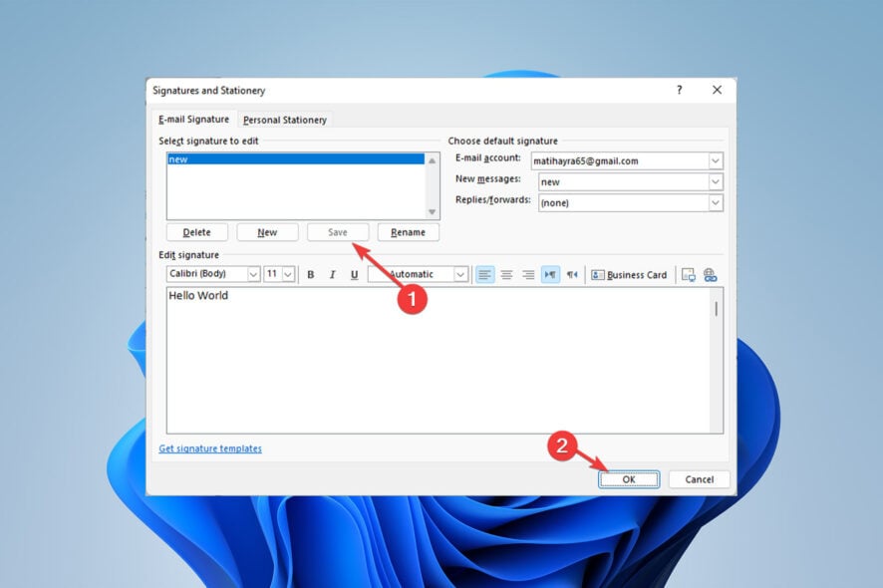The image size is (883, 588).
Task: Insert a Business Card into the signature
Action: pyautogui.click(x=628, y=274)
